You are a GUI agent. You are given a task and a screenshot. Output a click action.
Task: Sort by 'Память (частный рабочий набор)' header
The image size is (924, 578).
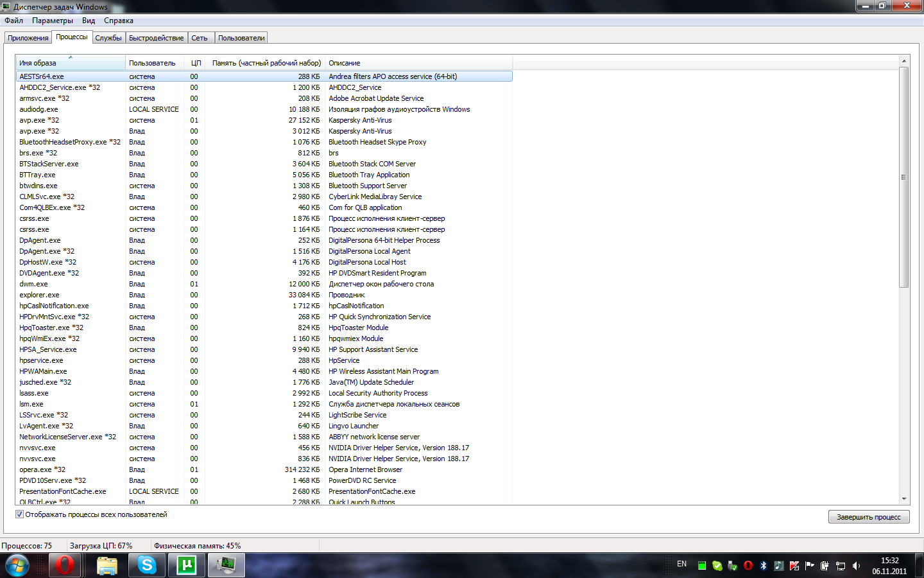click(266, 63)
